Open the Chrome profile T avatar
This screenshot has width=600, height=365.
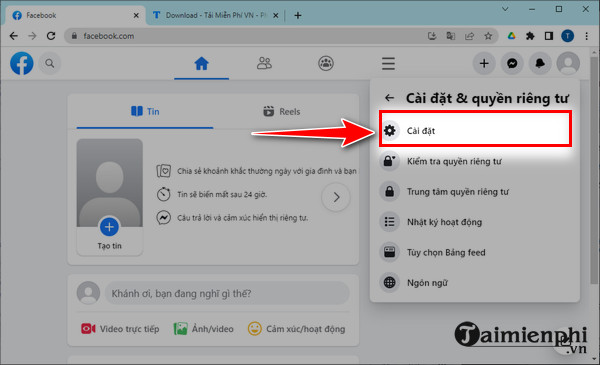pos(567,36)
